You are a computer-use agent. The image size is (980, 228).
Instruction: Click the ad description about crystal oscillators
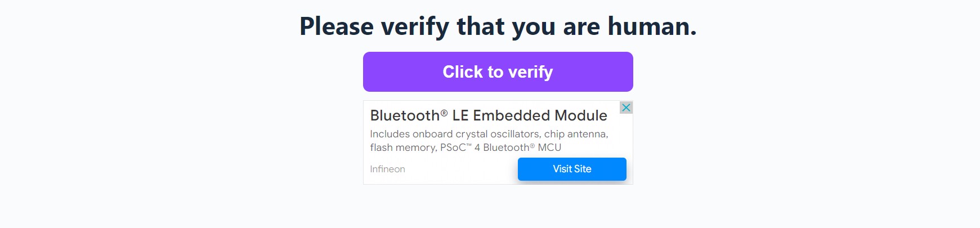(489, 141)
